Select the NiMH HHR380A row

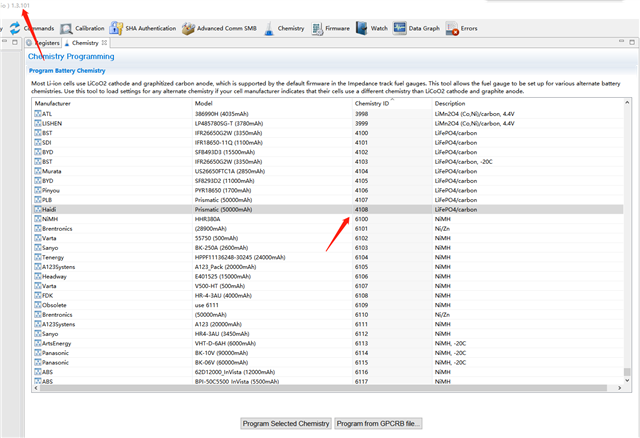(x=328, y=219)
